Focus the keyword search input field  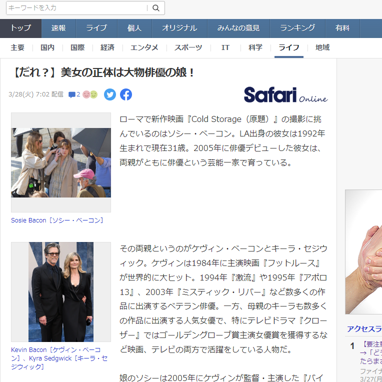tap(77, 8)
